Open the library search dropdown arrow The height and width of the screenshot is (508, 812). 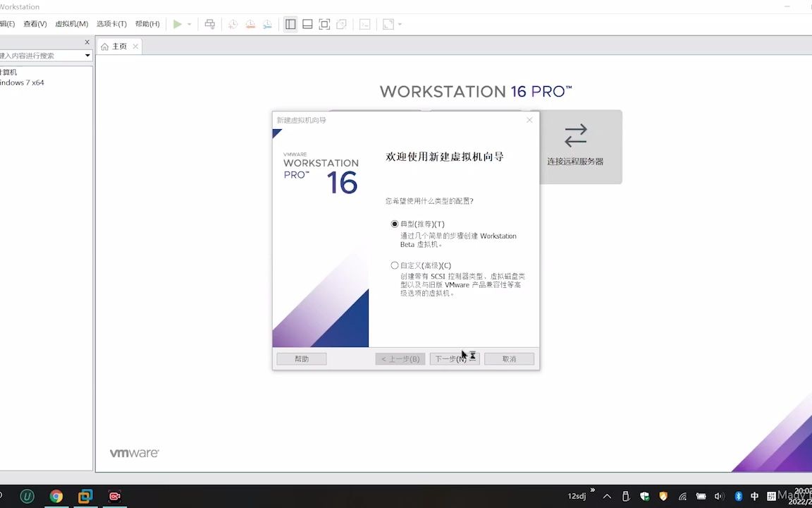click(x=89, y=55)
